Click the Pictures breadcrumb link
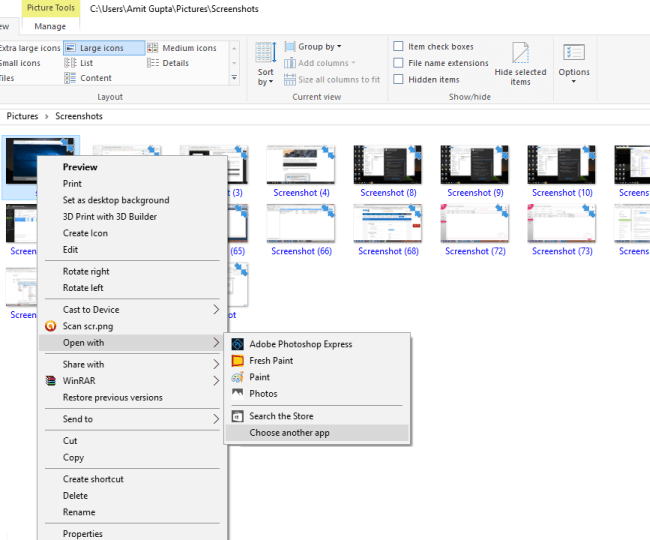The image size is (650, 540). (22, 116)
